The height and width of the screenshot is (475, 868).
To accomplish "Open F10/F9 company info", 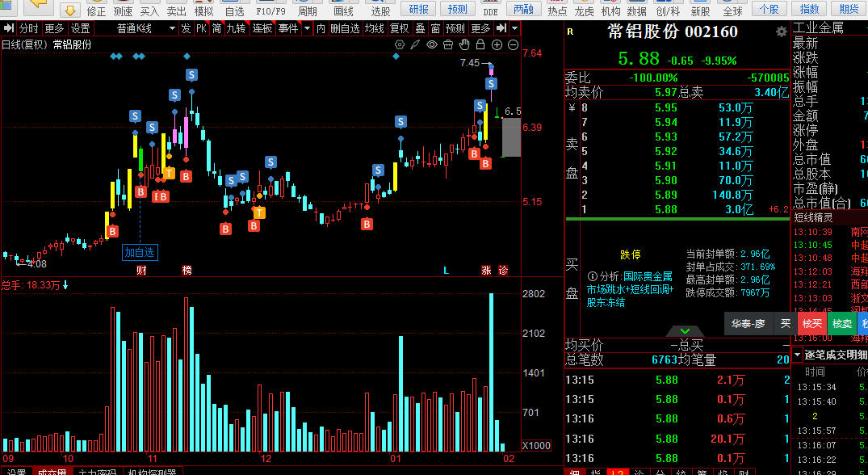I will tap(270, 9).
